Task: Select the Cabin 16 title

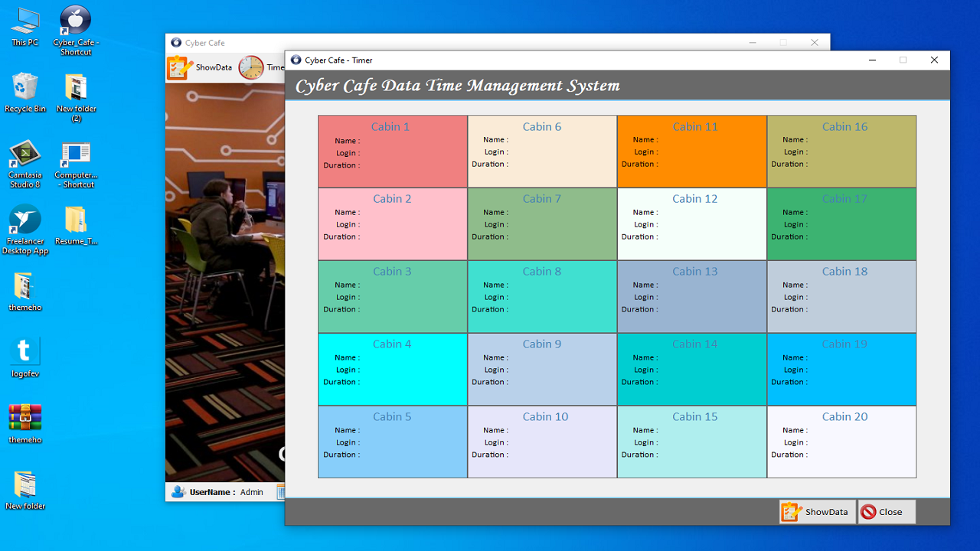Action: [x=845, y=127]
